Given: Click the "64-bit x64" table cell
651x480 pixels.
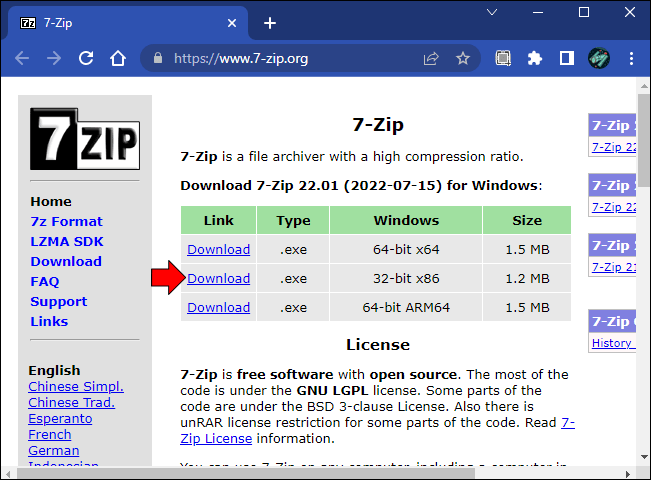Looking at the screenshot, I should 406,250.
